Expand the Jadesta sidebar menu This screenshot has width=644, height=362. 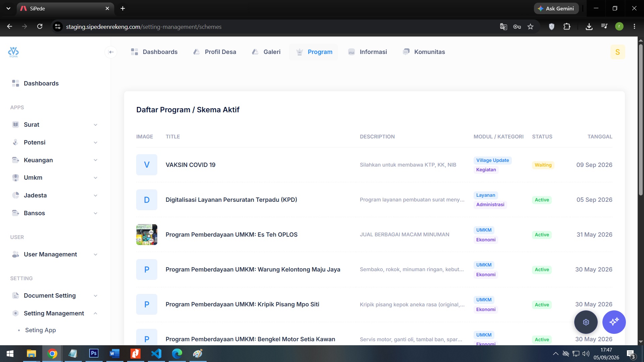point(55,195)
